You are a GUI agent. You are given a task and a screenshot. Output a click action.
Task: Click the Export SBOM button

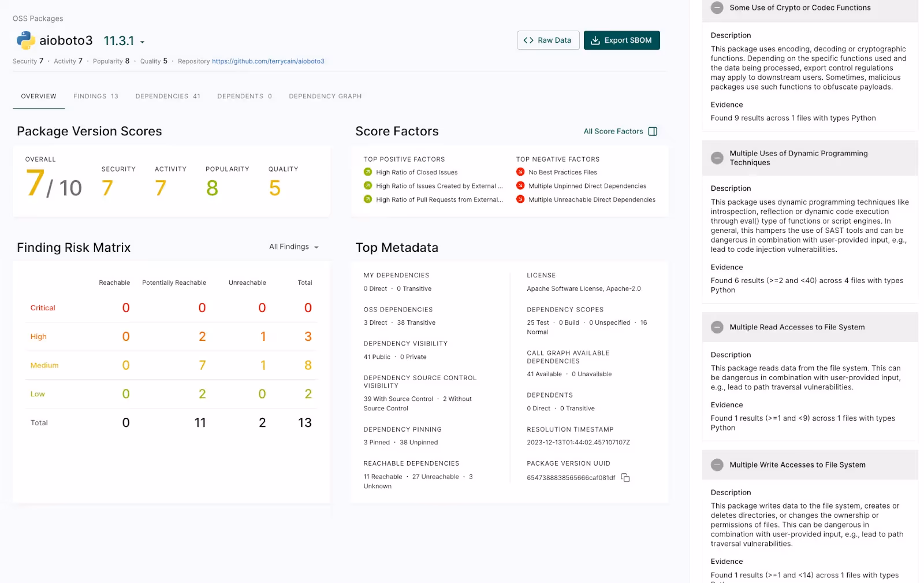pyautogui.click(x=621, y=40)
